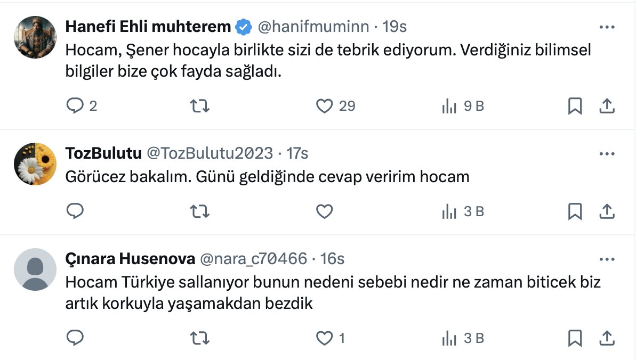
Task: Open more options for Çınara Husenova's tweet
Action: [607, 259]
